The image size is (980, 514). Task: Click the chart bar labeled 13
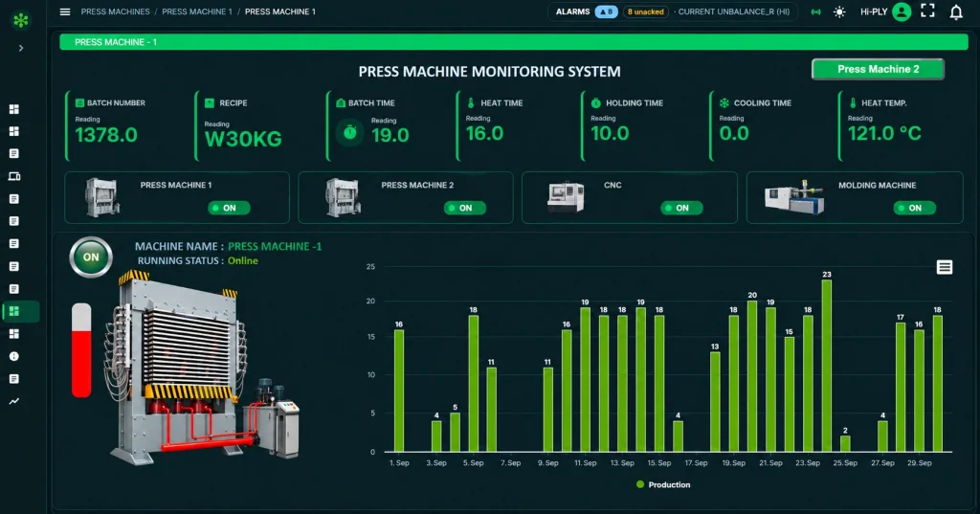coord(715,402)
